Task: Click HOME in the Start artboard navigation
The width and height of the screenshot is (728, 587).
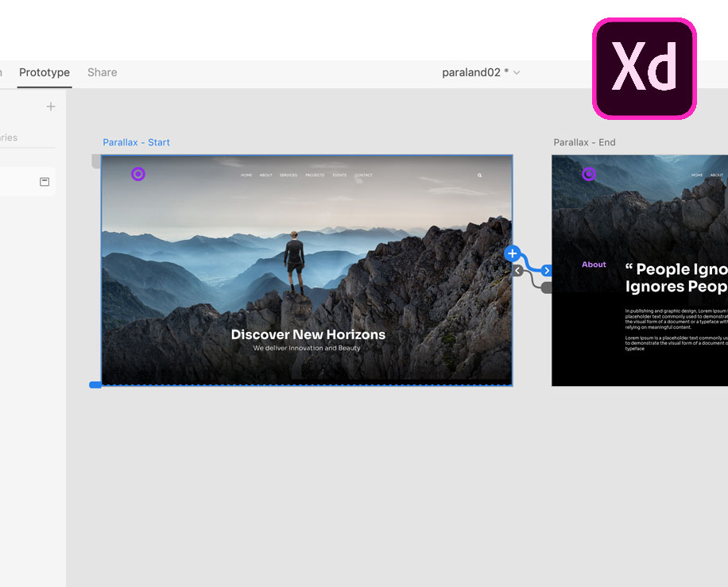Action: (246, 175)
